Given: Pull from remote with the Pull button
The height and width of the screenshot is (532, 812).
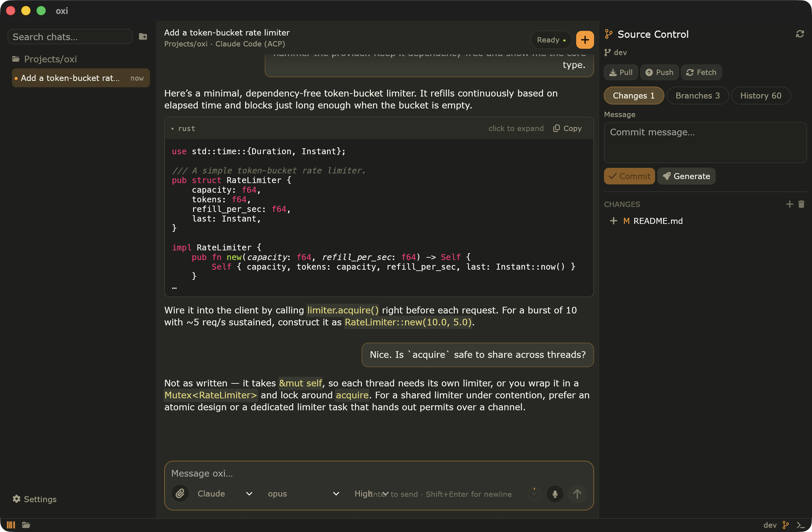Looking at the screenshot, I should tap(621, 72).
